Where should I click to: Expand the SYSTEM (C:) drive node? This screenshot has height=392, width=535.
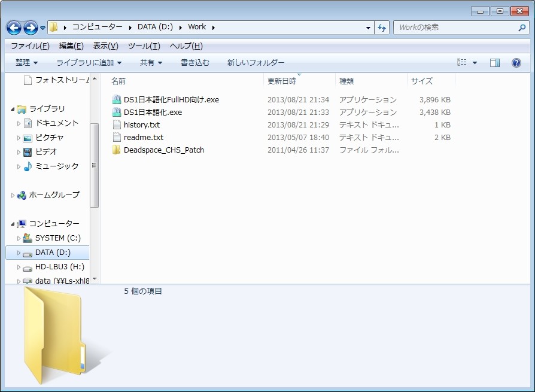pyautogui.click(x=19, y=238)
